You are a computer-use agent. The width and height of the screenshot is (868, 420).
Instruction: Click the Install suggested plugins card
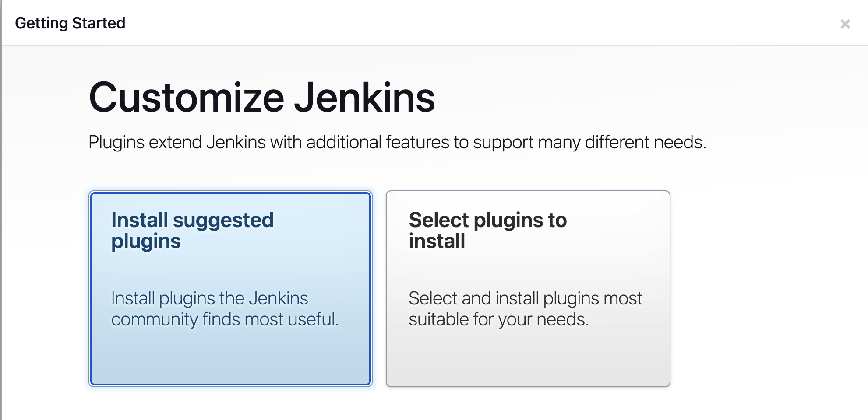pyautogui.click(x=230, y=289)
